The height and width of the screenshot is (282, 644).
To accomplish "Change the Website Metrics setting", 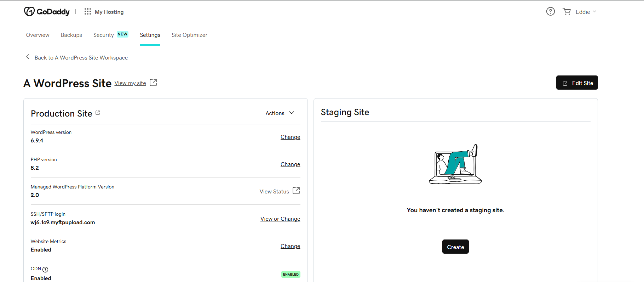I will tap(291, 246).
